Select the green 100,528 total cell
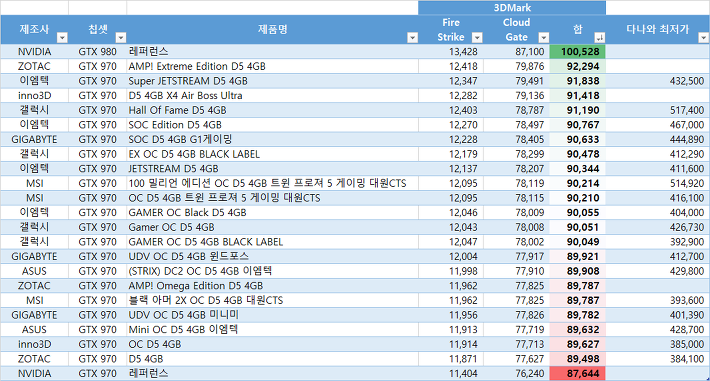Screen dimensions: 710x381 [578, 52]
